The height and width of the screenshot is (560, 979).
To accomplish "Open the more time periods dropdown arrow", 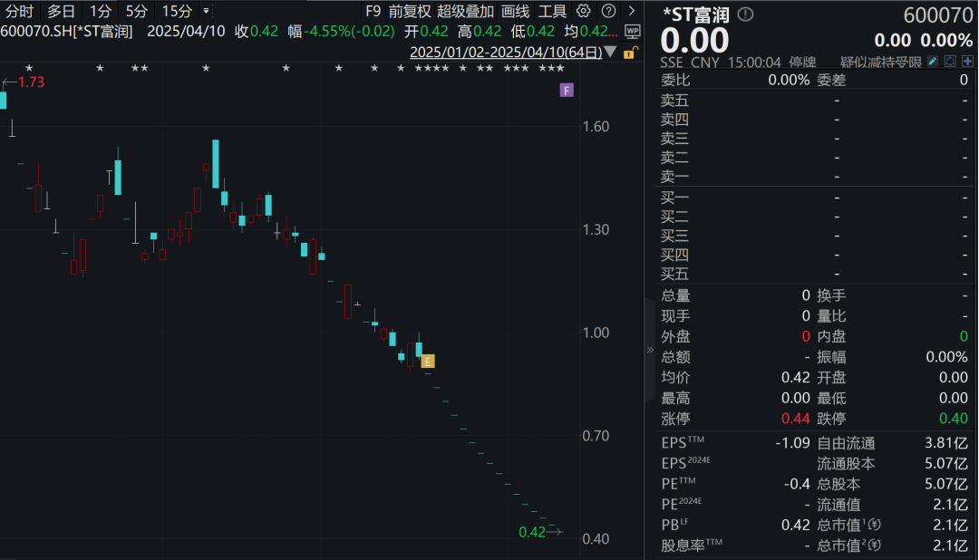I will coord(206,11).
